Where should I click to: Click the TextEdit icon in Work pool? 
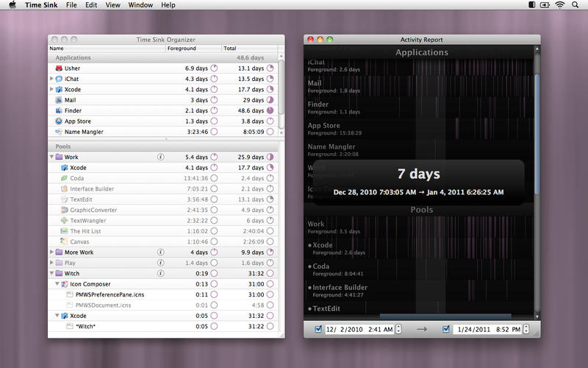click(x=65, y=199)
